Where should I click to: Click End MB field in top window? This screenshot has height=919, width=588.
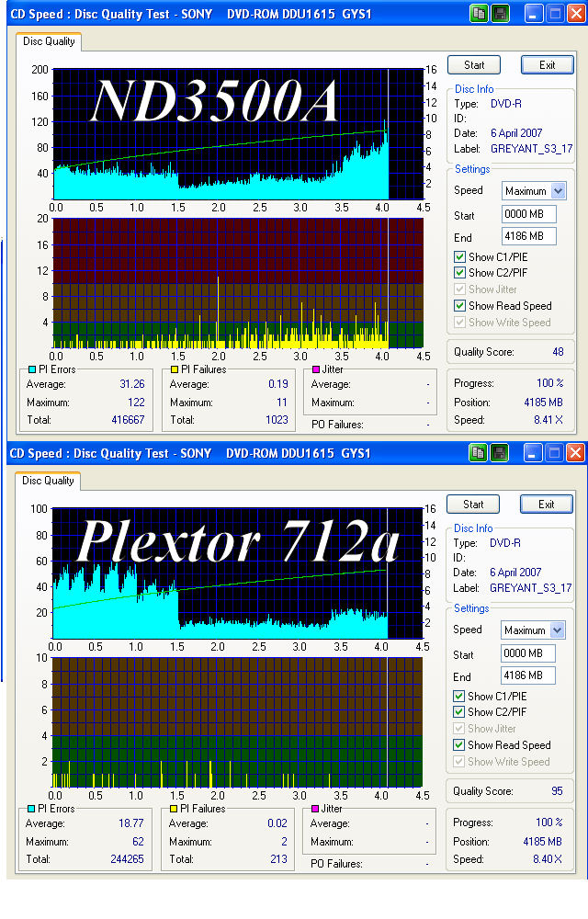pyautogui.click(x=529, y=236)
